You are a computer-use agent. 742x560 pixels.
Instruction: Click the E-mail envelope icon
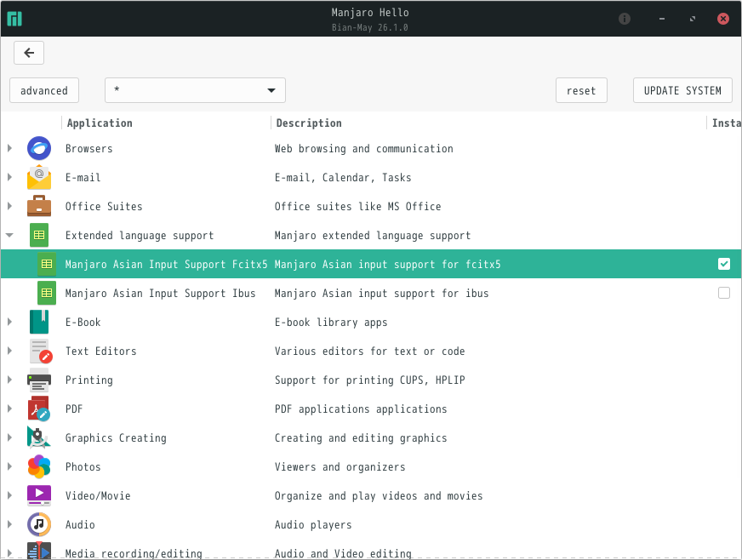pyautogui.click(x=39, y=177)
